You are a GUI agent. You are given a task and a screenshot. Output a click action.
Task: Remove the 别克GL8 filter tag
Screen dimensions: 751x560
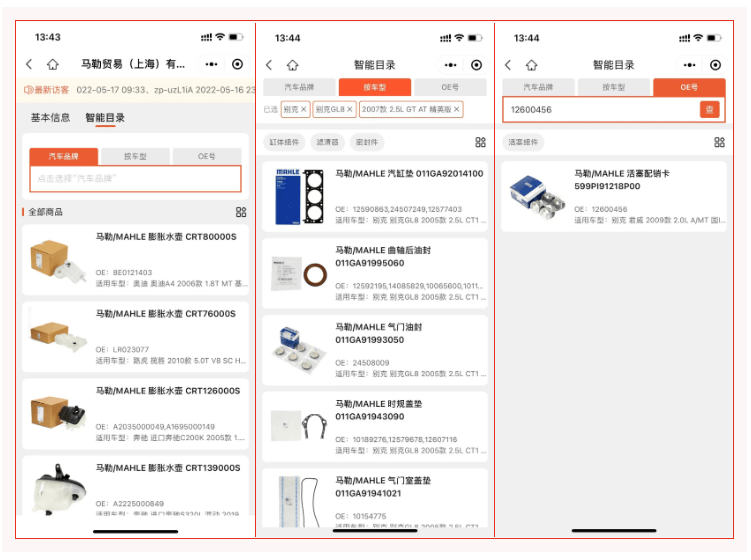[x=350, y=110]
